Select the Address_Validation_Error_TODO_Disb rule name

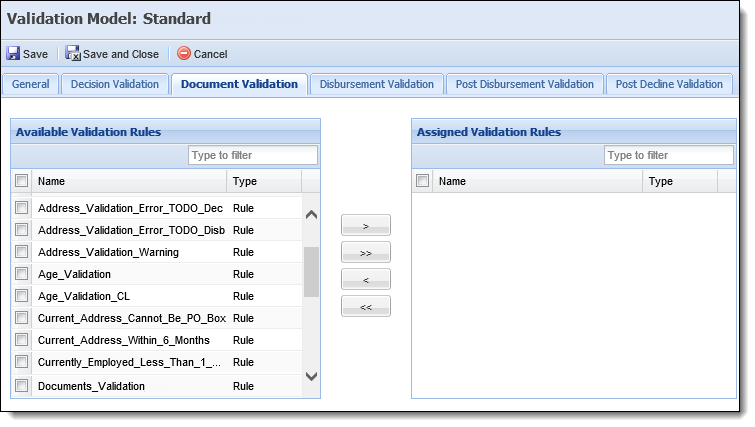coord(131,231)
